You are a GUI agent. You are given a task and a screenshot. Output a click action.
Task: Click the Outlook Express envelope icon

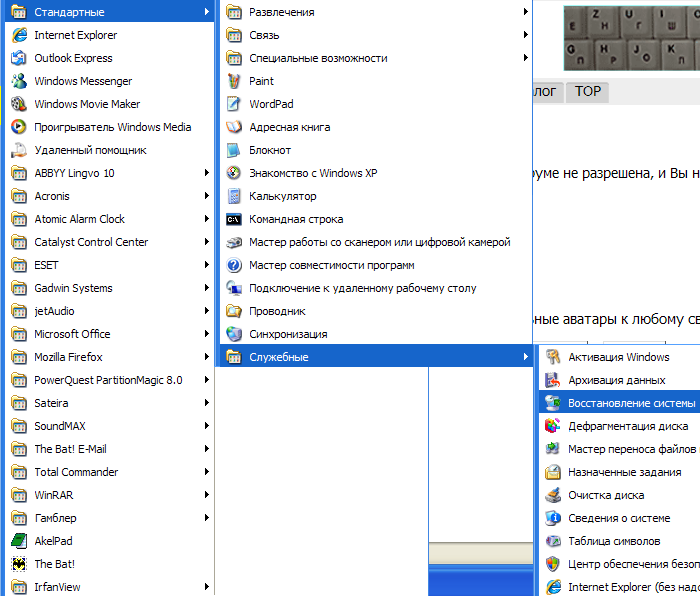tap(19, 58)
